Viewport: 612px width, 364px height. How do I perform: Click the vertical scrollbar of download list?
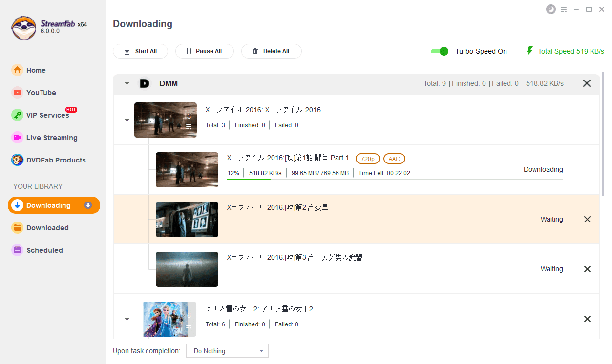click(x=603, y=134)
